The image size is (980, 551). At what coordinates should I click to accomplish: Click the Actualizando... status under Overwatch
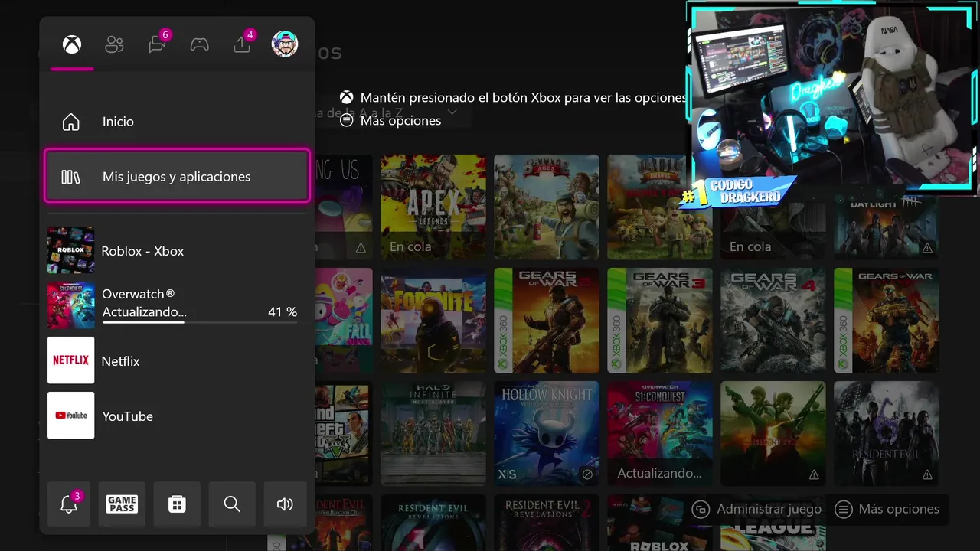(145, 312)
